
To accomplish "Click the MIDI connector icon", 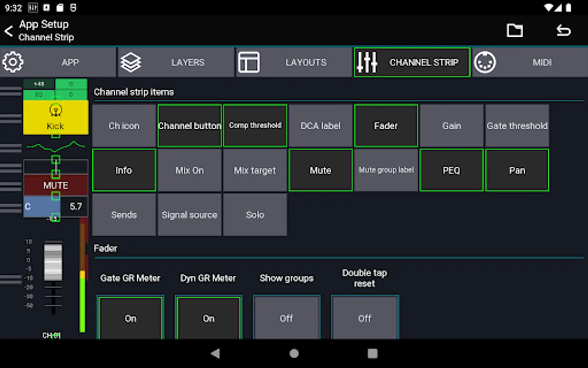I will [x=485, y=62].
